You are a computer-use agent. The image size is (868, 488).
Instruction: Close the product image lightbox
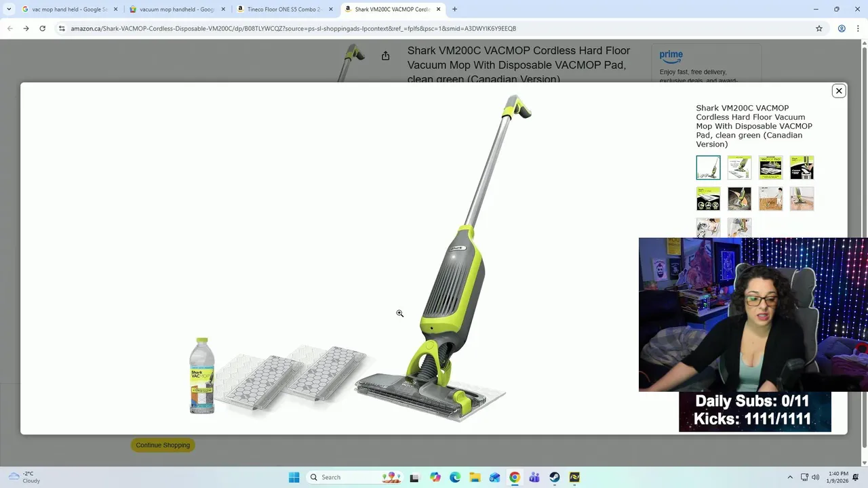click(839, 91)
